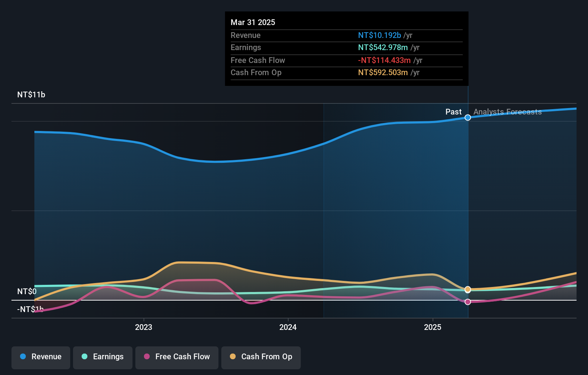
Task: Click the orange Cash From Op data point
Action: click(468, 289)
